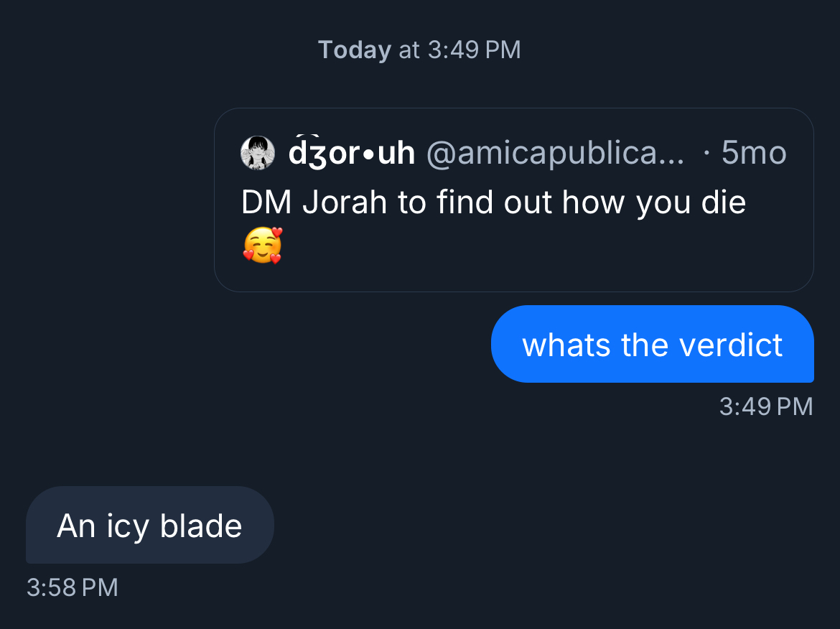This screenshot has height=629, width=840.
Task: Select the 'whats the verdict' message bubble
Action: [652, 345]
